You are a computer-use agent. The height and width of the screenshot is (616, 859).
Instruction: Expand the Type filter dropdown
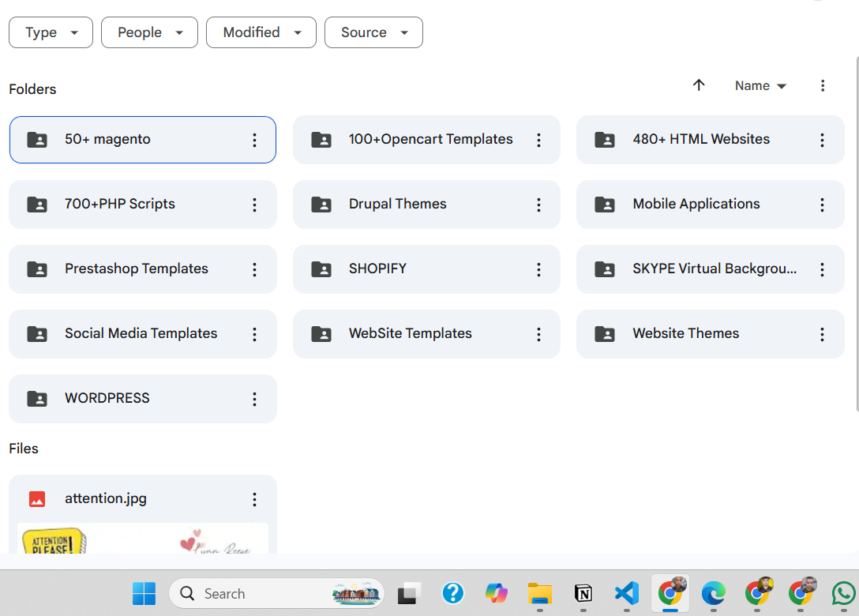pyautogui.click(x=51, y=32)
